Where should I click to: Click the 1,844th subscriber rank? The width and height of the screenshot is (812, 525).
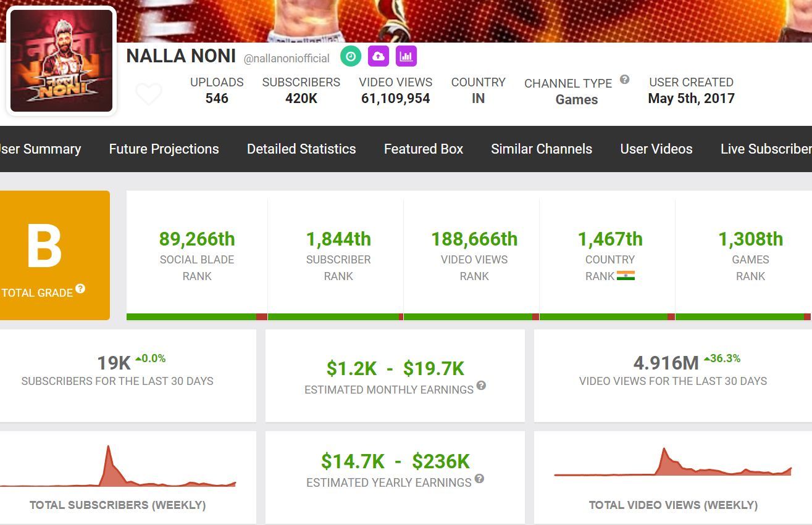point(338,239)
